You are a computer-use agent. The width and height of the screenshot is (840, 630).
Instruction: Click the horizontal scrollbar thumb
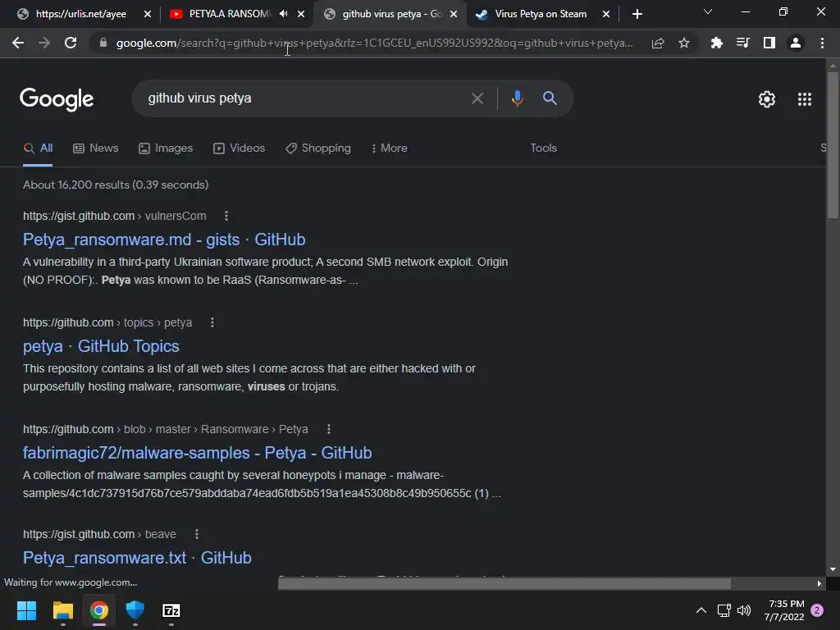click(504, 583)
